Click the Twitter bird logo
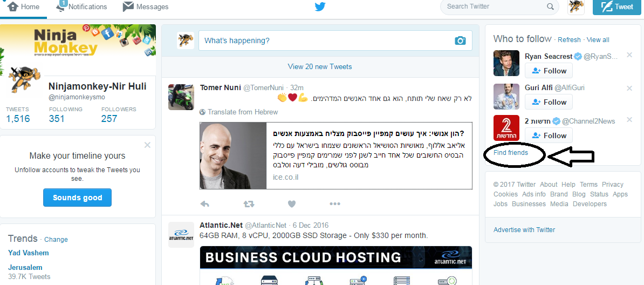This screenshot has height=285, width=644. coord(320,7)
